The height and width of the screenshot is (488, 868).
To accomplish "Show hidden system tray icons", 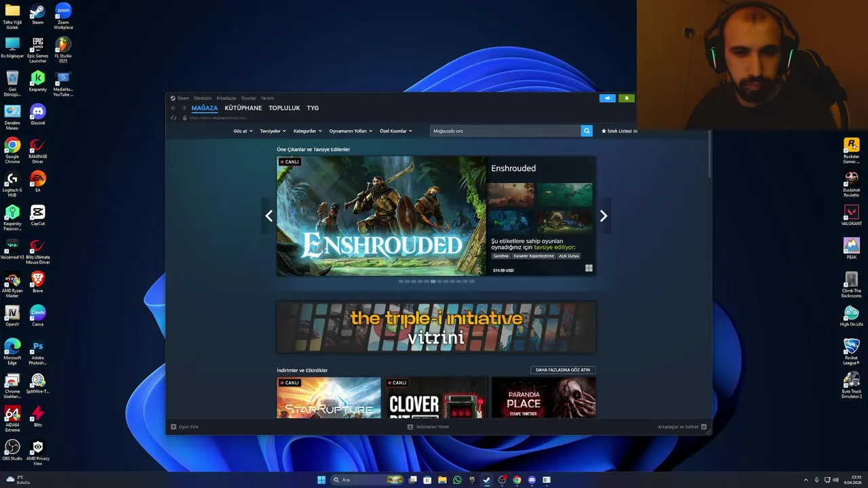I will coord(807,480).
